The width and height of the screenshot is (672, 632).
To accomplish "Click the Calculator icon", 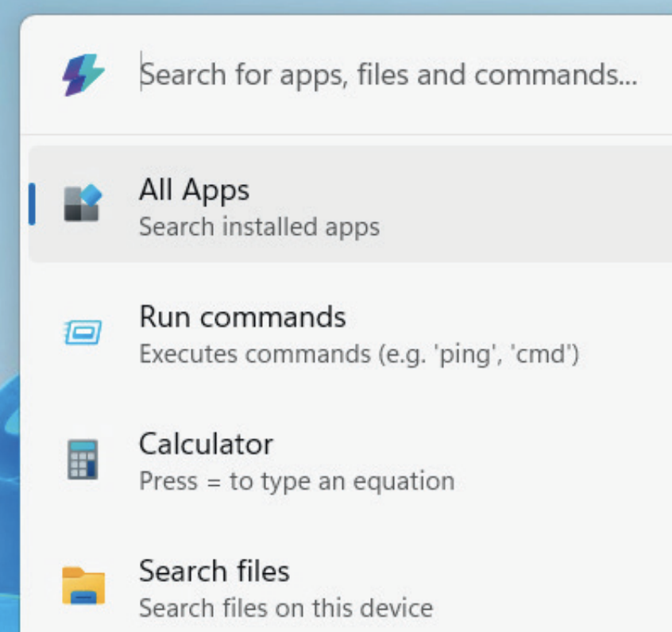I will 83,459.
